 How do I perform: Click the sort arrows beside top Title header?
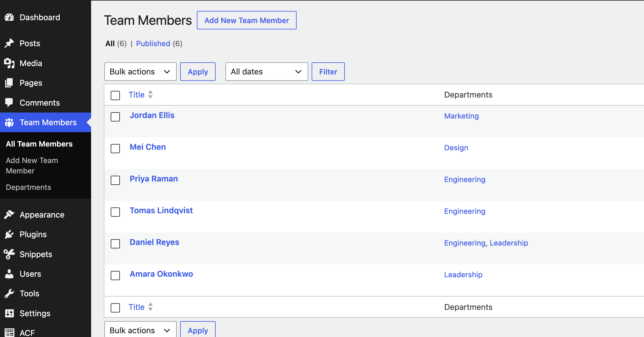tap(150, 95)
